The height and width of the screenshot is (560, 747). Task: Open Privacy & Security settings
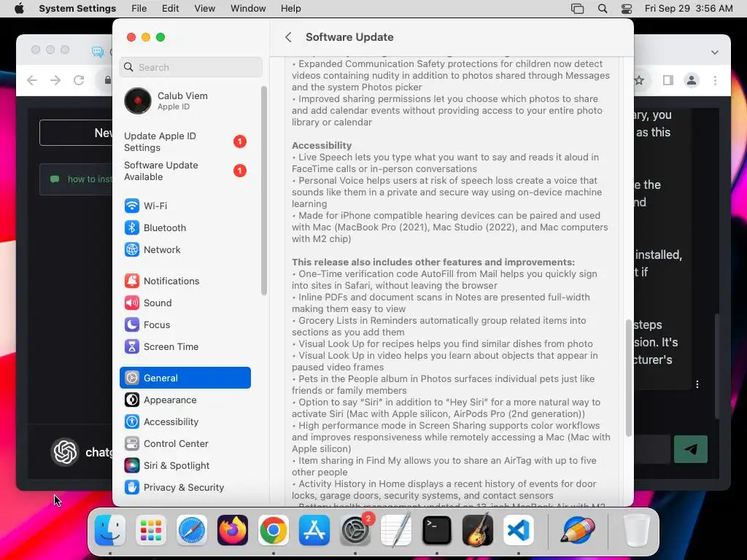coord(185,488)
